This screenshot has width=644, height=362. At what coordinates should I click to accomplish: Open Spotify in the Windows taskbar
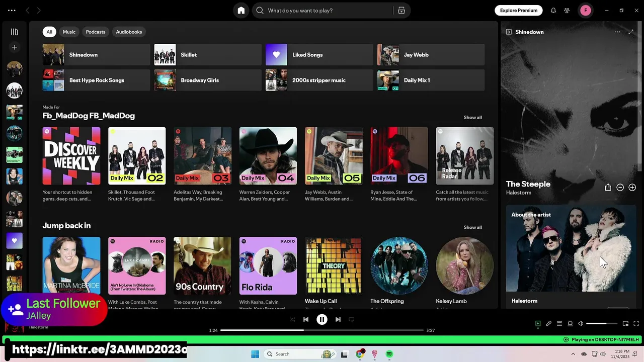click(389, 354)
